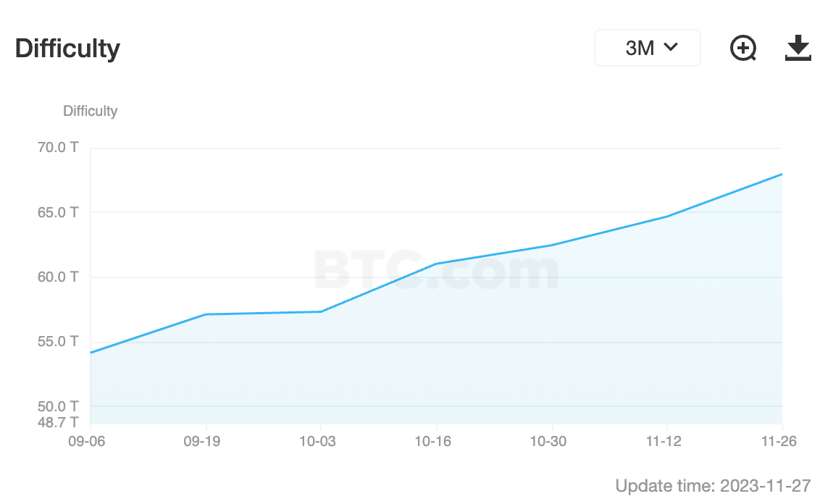Click the 48.7 T y-axis minimum label
This screenshot has width=833, height=504.
coord(58,421)
